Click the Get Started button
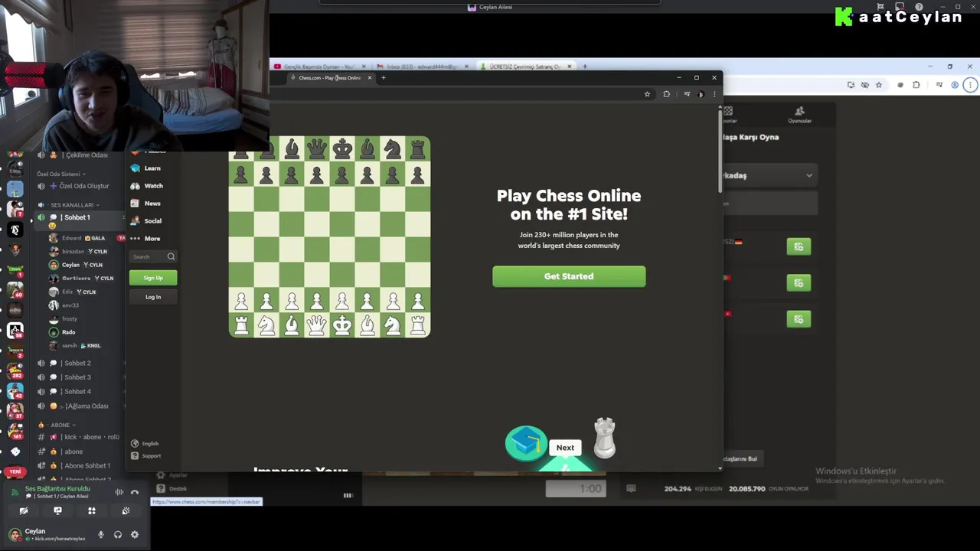980x551 pixels. point(569,276)
